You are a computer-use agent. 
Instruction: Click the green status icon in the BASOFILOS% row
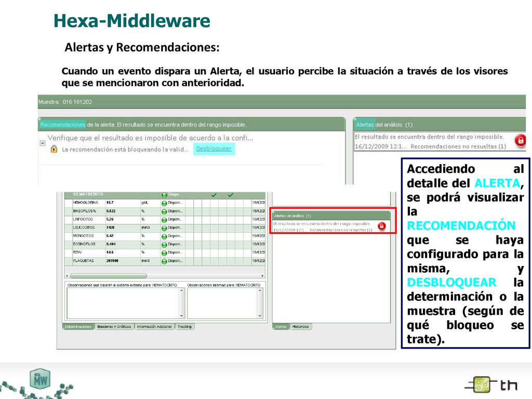pos(164,211)
